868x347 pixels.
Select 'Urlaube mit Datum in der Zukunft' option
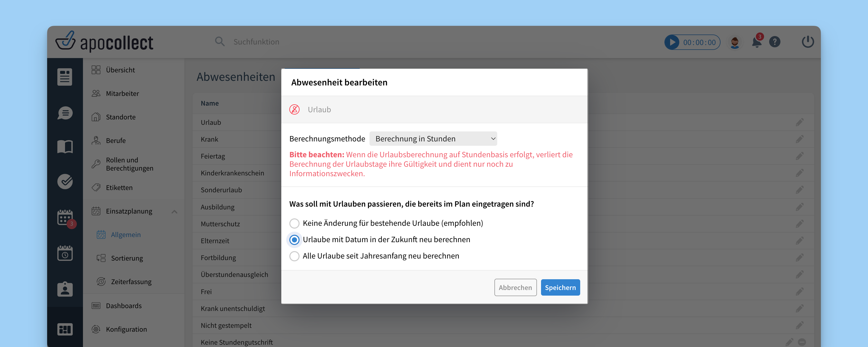[294, 240]
